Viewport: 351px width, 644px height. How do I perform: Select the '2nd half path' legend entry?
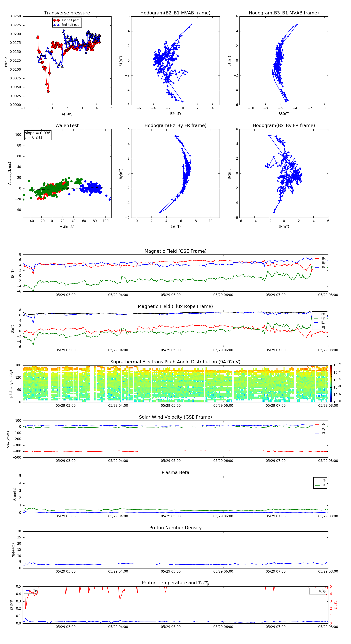(67, 25)
